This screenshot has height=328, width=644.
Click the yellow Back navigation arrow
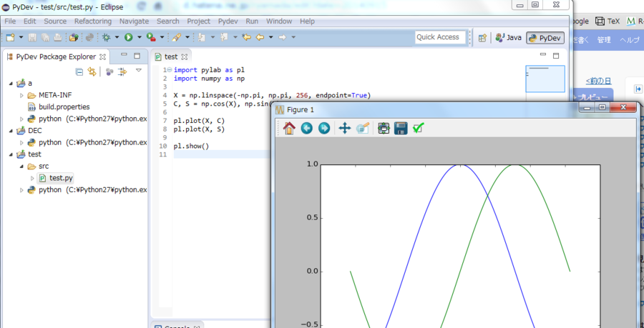pos(260,37)
